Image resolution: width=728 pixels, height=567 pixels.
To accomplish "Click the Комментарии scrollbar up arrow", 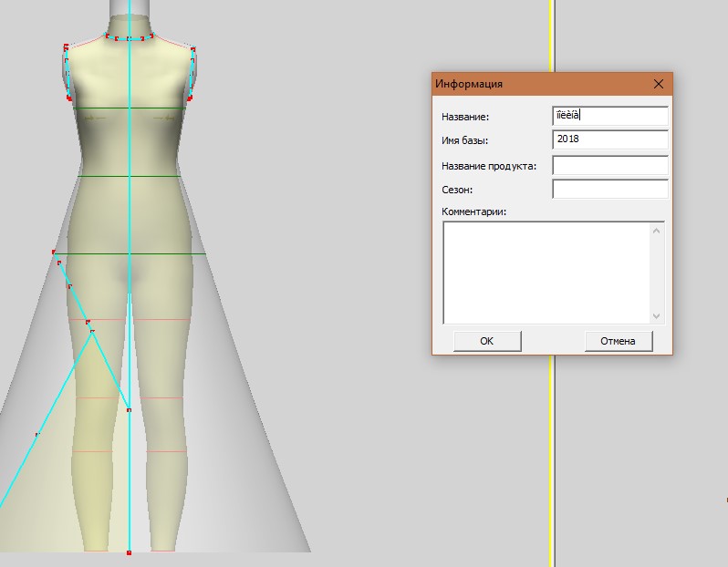I will coord(656,231).
